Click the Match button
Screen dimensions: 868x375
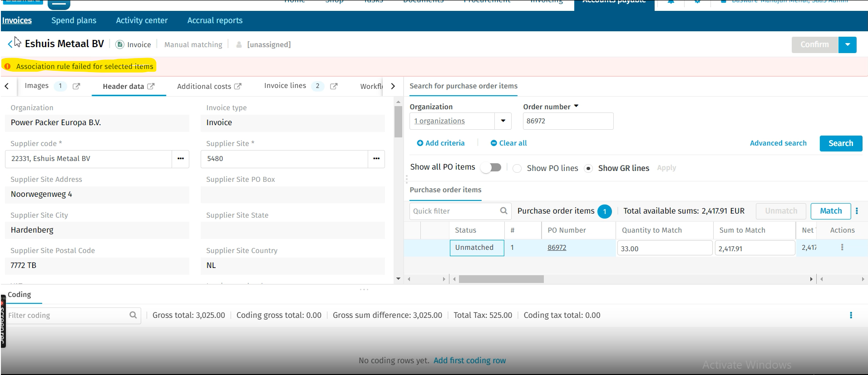[830, 211]
